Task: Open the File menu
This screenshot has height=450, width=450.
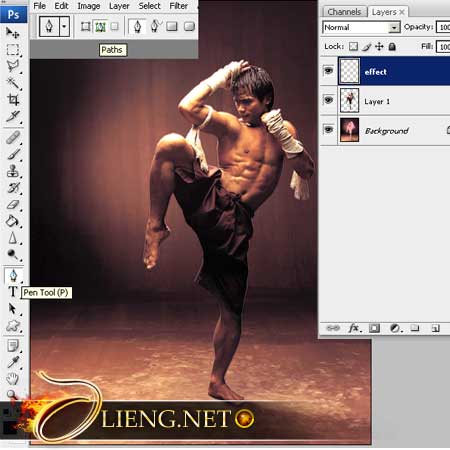Action: [x=39, y=6]
